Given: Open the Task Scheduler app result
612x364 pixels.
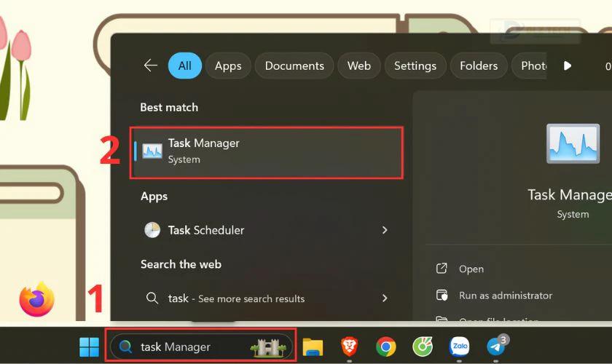Looking at the screenshot, I should click(267, 230).
